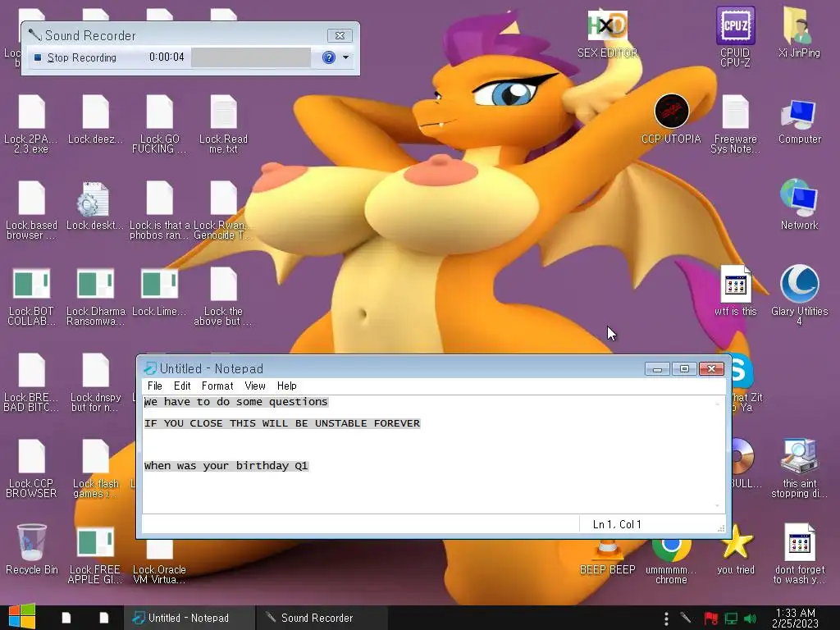Open the red flag Action Center tray icon

[710, 619]
